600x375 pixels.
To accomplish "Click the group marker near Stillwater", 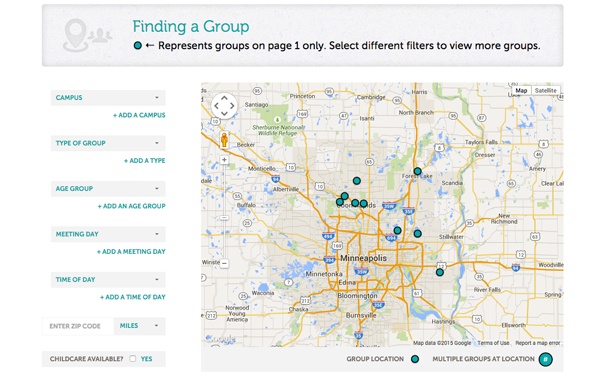I will click(x=417, y=233).
